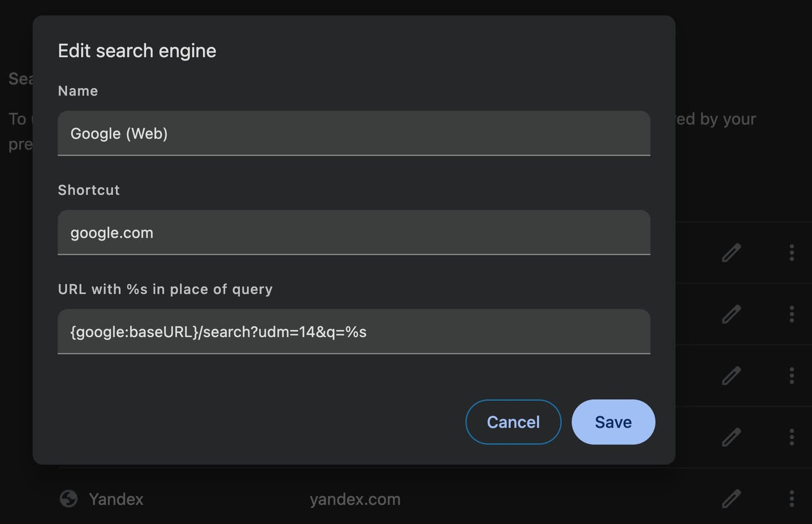Click the yandex.com shortcut text
The width and height of the screenshot is (812, 524).
coord(355,499)
